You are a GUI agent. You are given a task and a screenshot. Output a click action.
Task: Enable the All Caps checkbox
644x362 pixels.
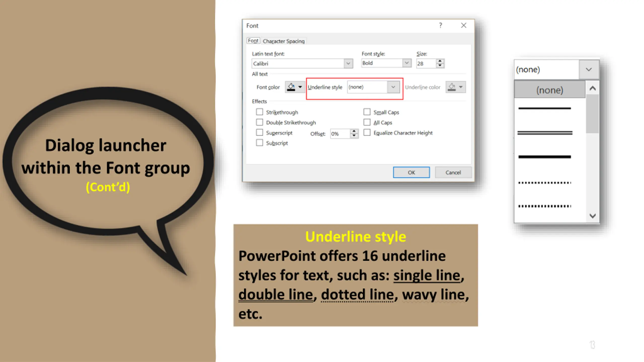click(367, 122)
